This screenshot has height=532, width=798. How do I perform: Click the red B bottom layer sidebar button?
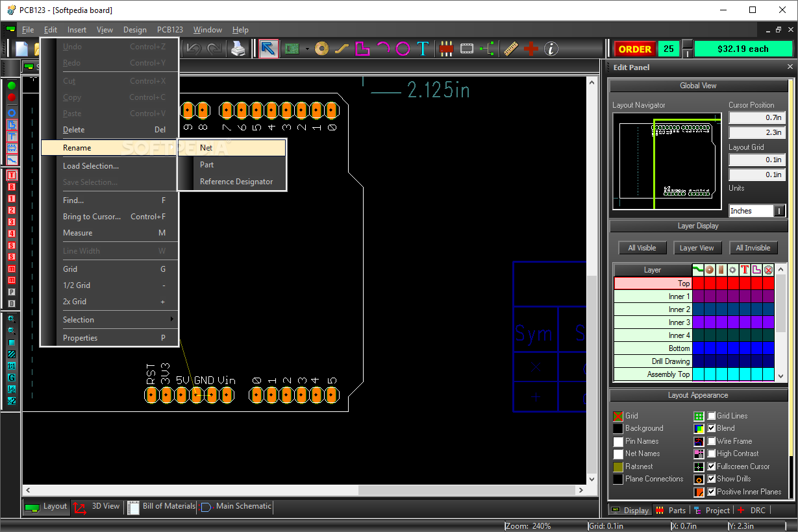tap(12, 187)
